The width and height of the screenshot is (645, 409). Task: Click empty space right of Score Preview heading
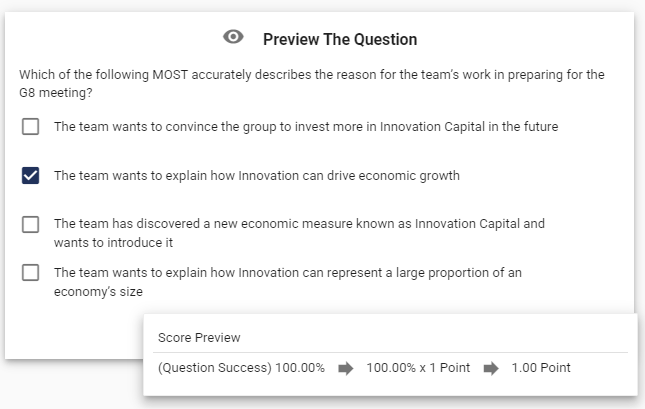click(432, 338)
